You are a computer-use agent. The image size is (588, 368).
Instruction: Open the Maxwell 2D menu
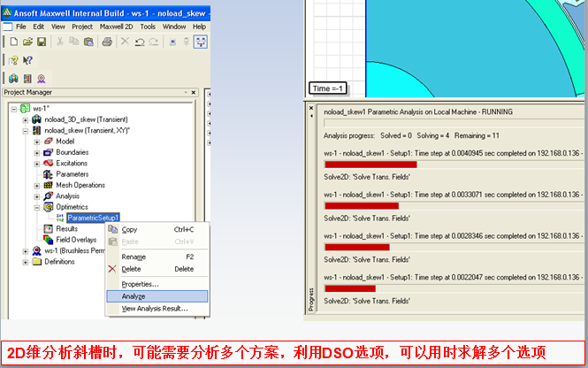point(116,27)
